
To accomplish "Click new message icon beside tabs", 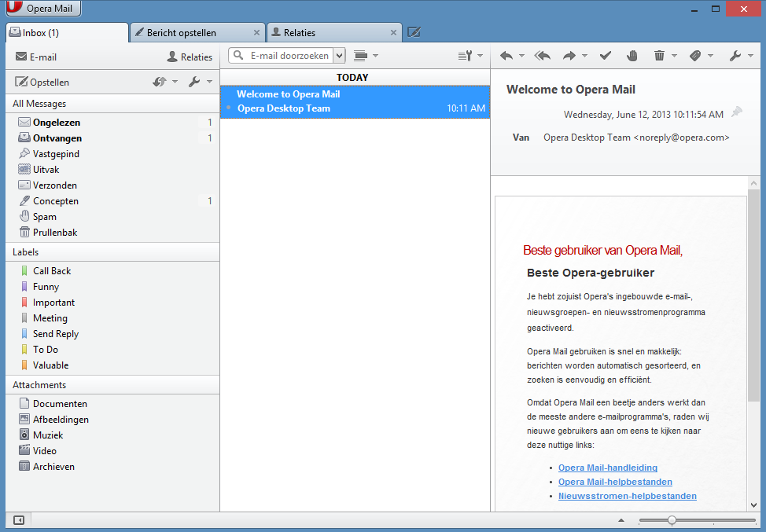I will tap(414, 32).
